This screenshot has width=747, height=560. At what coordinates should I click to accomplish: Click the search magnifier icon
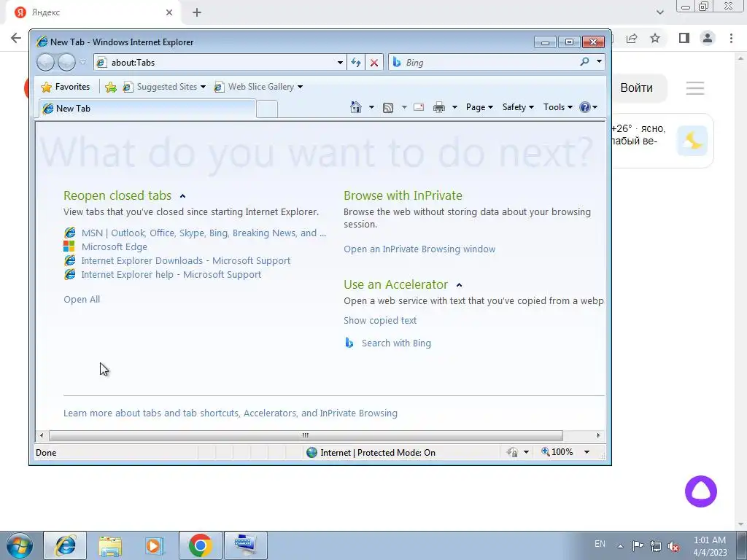pyautogui.click(x=584, y=62)
